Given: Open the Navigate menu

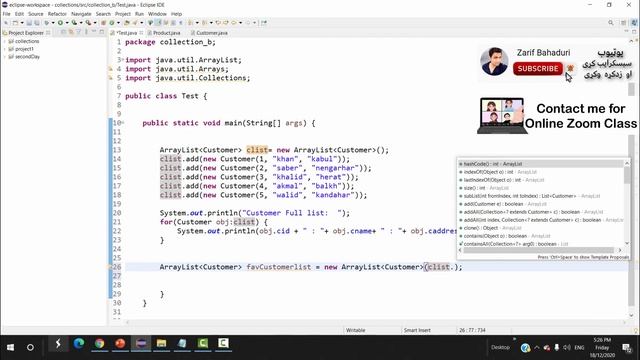Looking at the screenshot, I should 81,14.
